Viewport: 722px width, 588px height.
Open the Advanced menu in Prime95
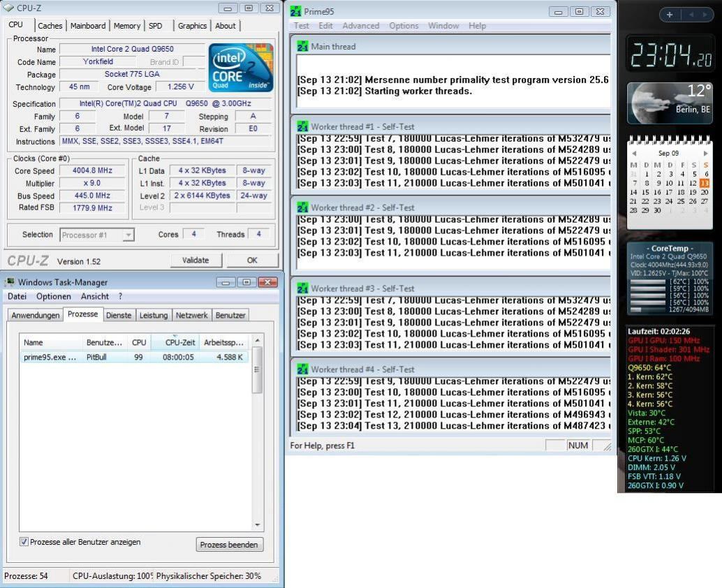pos(361,26)
